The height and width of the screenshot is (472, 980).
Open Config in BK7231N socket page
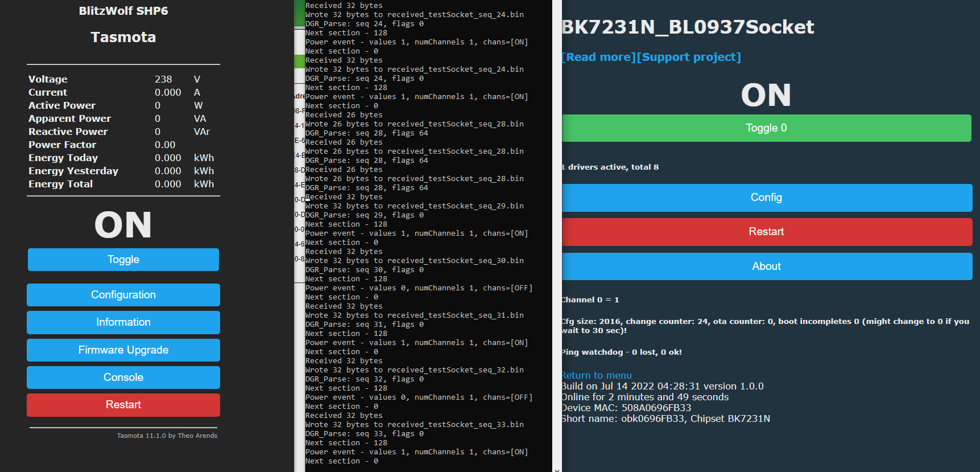pyautogui.click(x=766, y=198)
